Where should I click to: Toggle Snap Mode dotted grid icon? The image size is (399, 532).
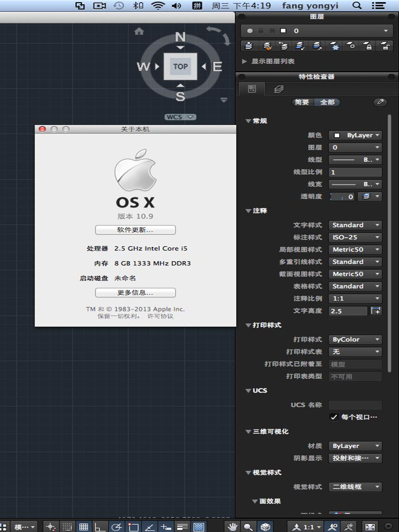point(67,527)
